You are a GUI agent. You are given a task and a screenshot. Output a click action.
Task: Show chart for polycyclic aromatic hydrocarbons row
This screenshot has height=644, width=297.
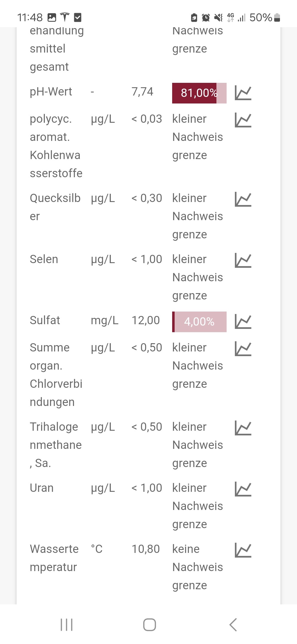coord(243,120)
